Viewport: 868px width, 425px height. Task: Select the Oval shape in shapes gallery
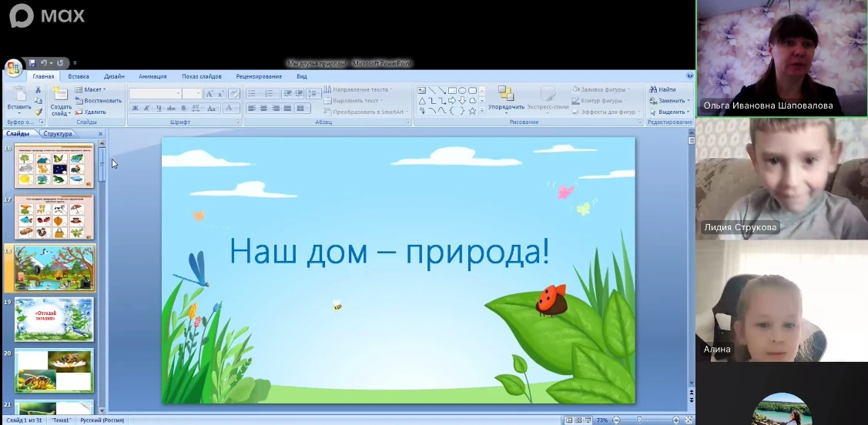tap(461, 90)
